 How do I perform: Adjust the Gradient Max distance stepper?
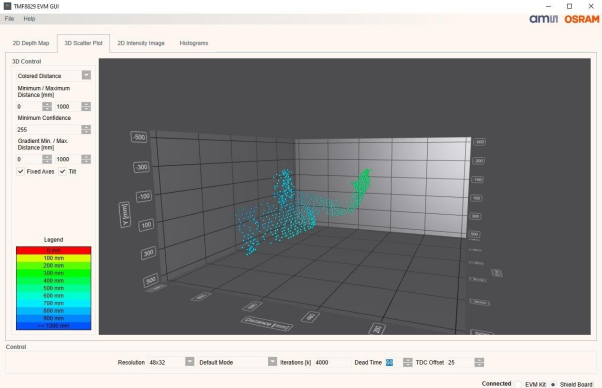tap(86, 159)
